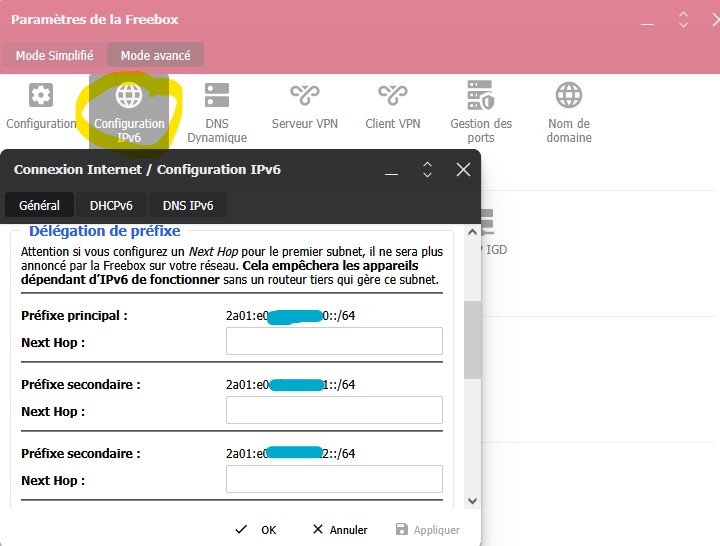Click the Délégation de préfixe heading
The height and width of the screenshot is (546, 720).
pyautogui.click(x=105, y=231)
